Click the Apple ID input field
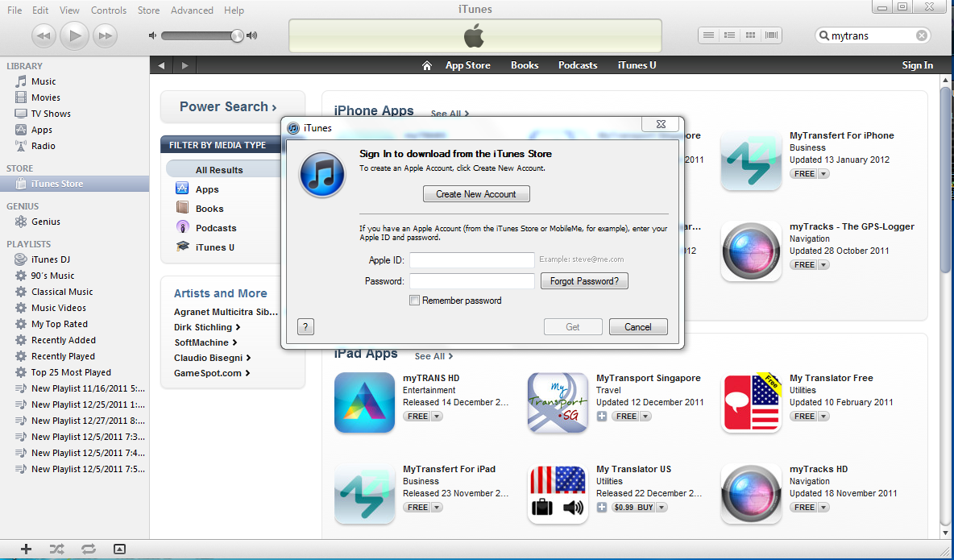Image resolution: width=954 pixels, height=560 pixels. click(x=471, y=260)
